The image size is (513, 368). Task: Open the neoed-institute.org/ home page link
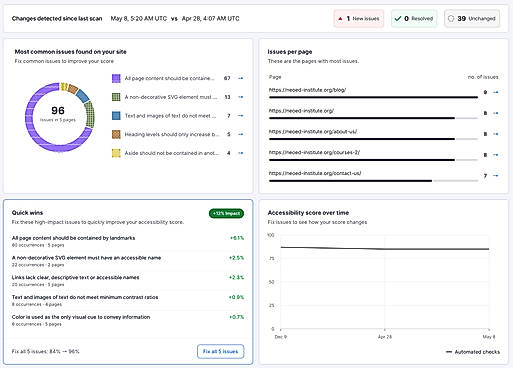(301, 111)
